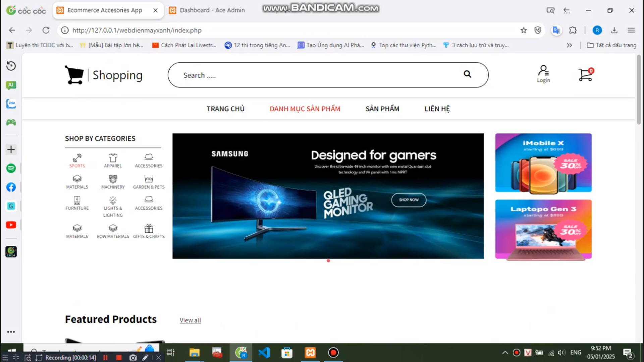Open the translate icon in the toolbar
Viewport: 644px width, 362px height.
point(556,31)
